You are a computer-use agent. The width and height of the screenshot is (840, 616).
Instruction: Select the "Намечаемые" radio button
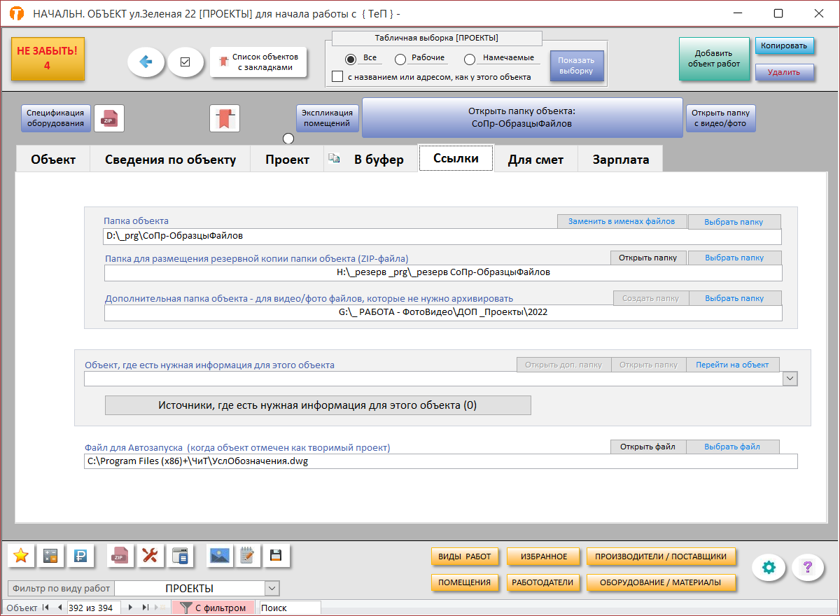tap(470, 59)
